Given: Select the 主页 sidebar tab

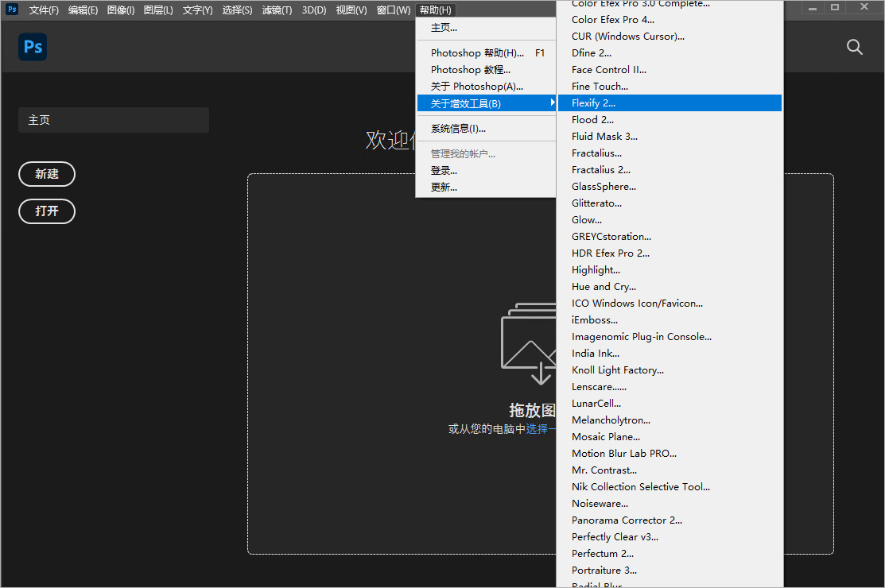Looking at the screenshot, I should [x=114, y=120].
